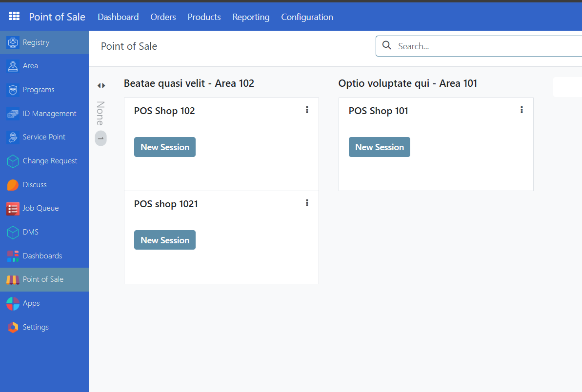Open the Configuration menu
This screenshot has width=582, height=392.
coord(307,17)
